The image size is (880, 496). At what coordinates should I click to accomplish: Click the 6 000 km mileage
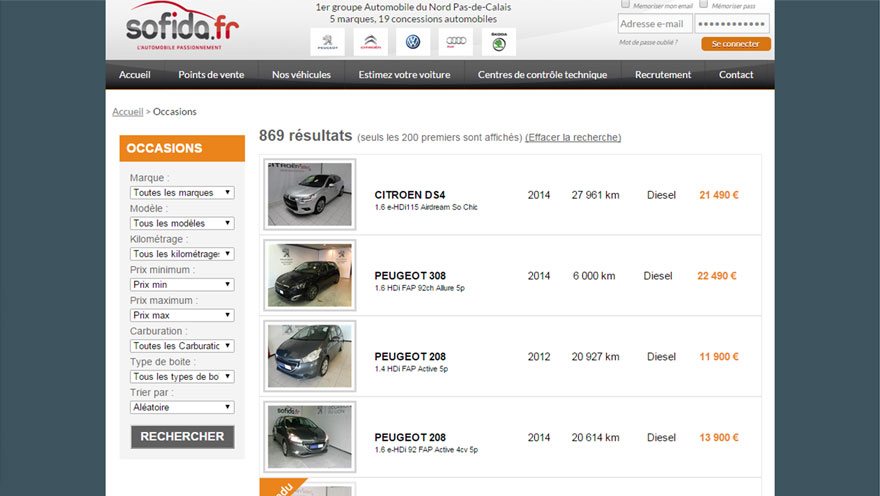coord(594,276)
